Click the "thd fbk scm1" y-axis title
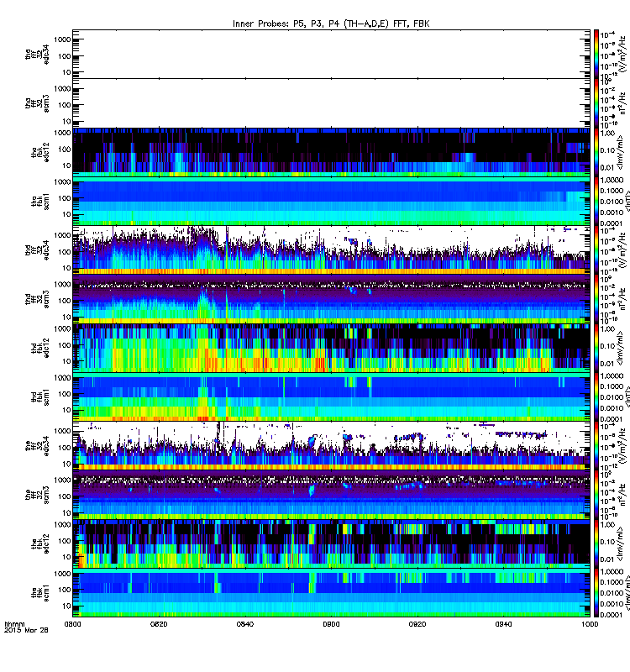 point(40,396)
